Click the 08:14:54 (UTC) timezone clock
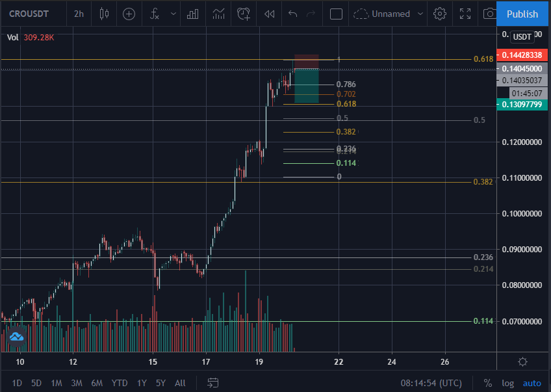 431,383
